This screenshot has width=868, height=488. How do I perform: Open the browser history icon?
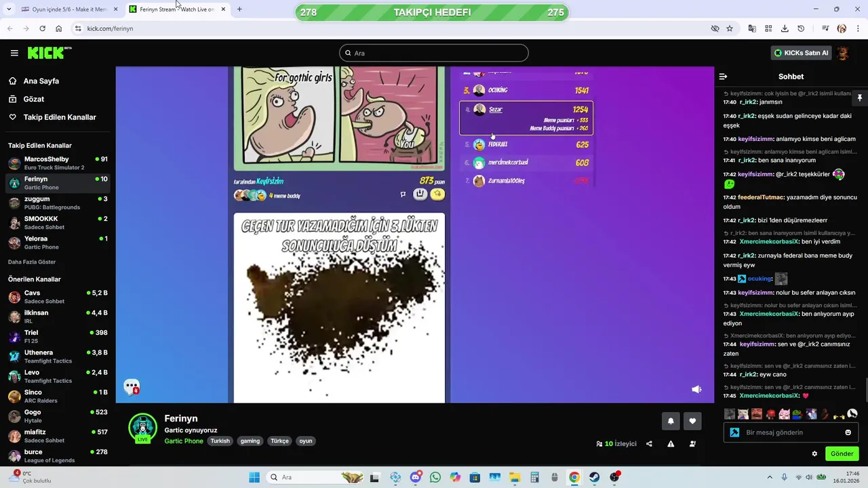click(801, 28)
